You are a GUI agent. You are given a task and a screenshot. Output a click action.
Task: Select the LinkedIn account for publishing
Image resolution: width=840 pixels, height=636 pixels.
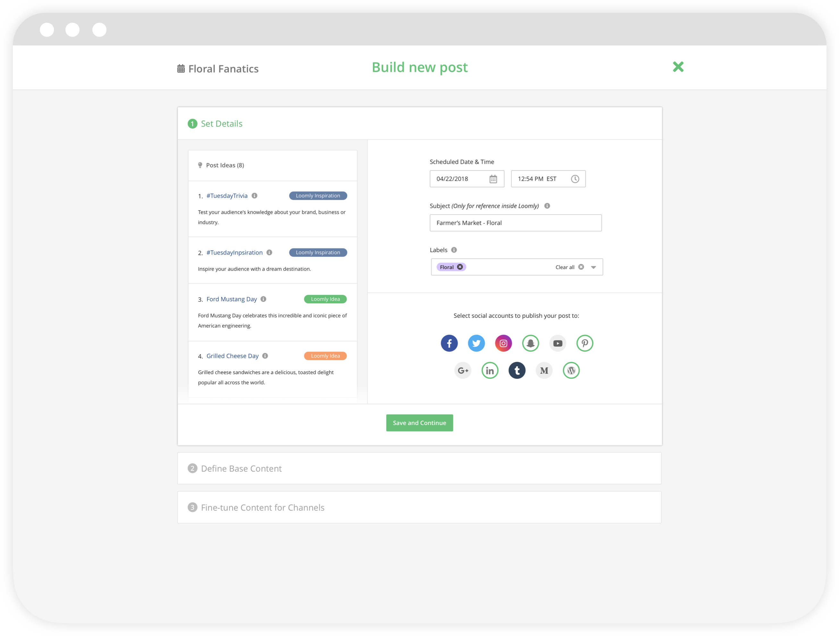(x=490, y=370)
